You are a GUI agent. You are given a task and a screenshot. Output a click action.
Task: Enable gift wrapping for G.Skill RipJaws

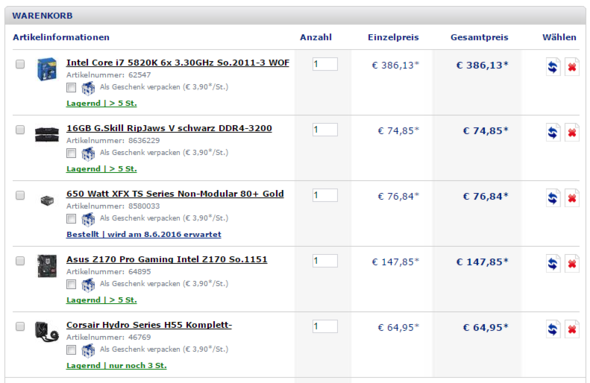[x=71, y=153]
